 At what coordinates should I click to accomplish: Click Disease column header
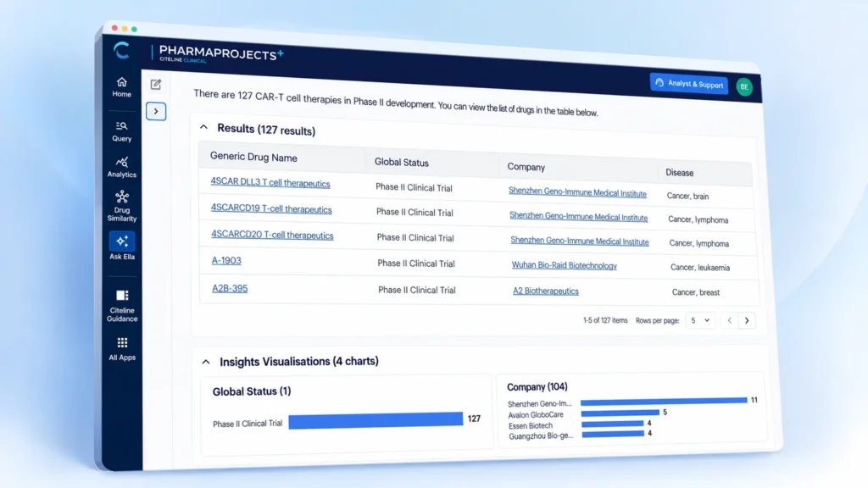[679, 173]
